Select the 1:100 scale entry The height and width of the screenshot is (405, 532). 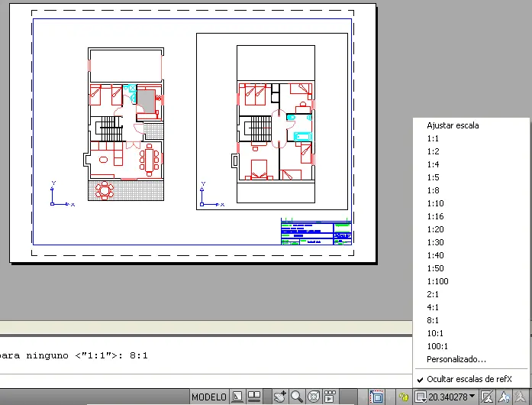[x=437, y=281]
